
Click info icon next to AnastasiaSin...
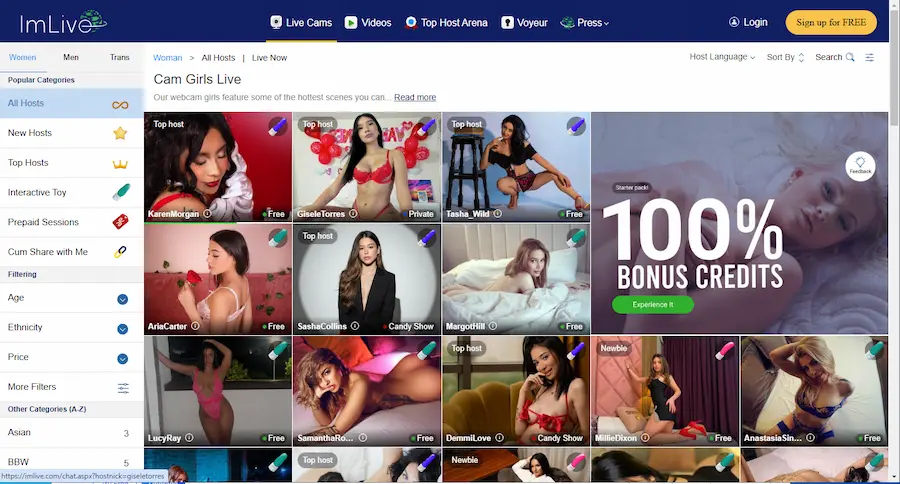click(810, 438)
